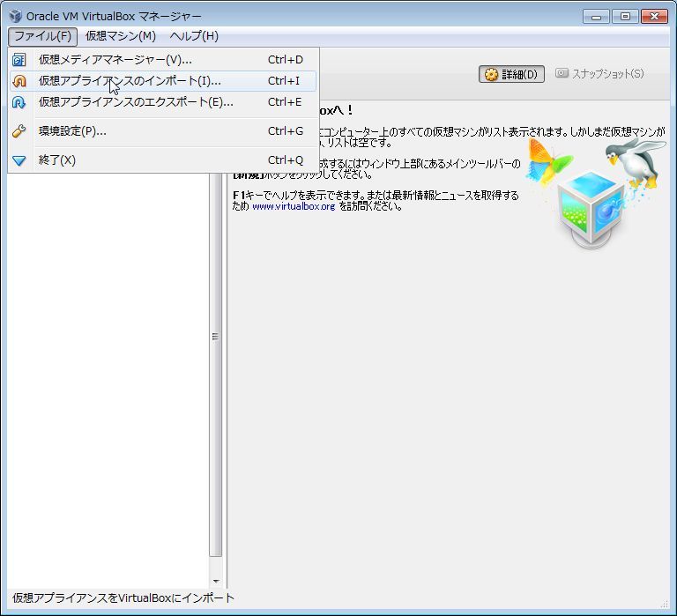Screen dimensions: 677x616
Task: Open the ヘルプ(H) menu
Action: (194, 36)
